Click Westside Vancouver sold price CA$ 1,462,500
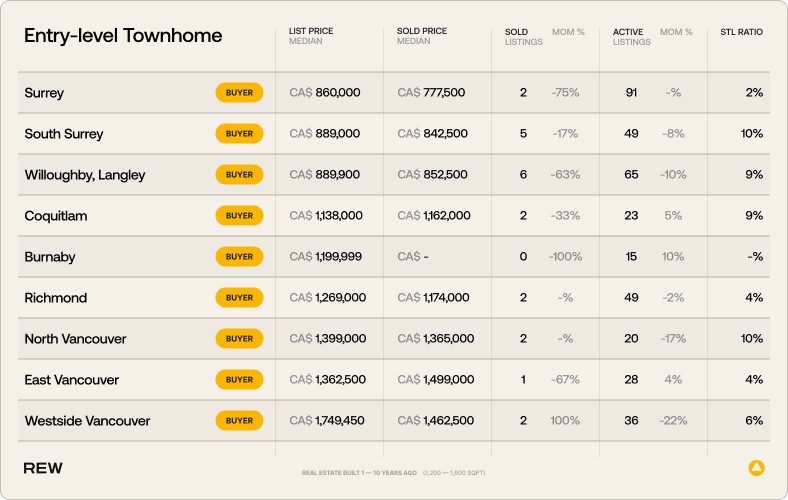788x500 pixels. pos(436,421)
